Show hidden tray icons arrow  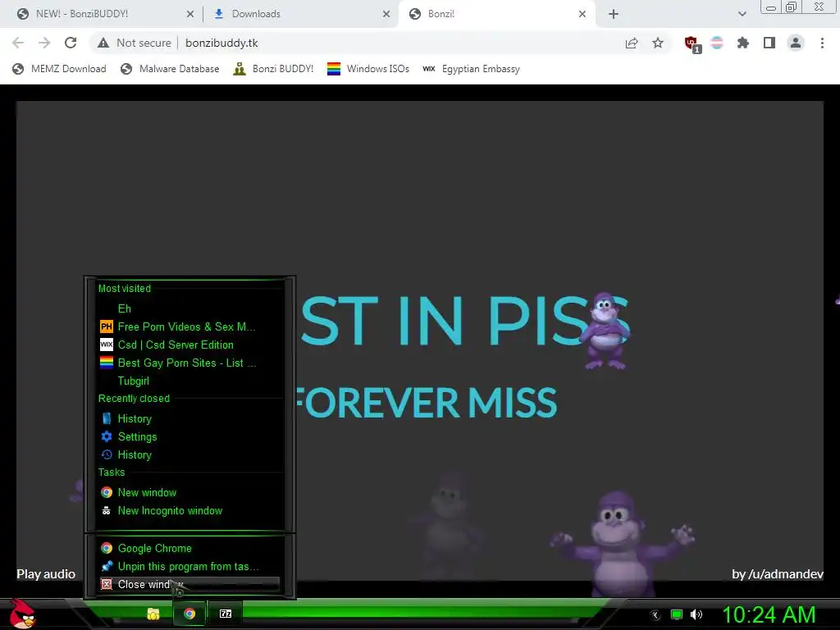655,615
